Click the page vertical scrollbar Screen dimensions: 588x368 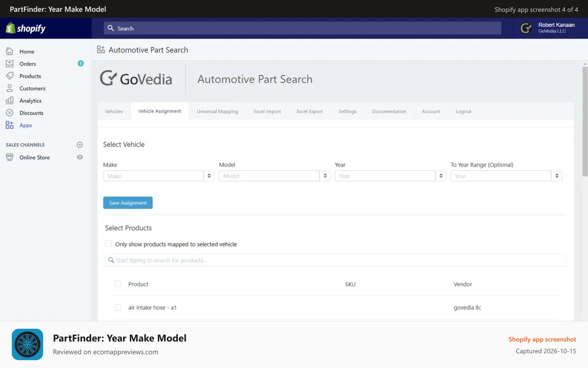tap(585, 121)
